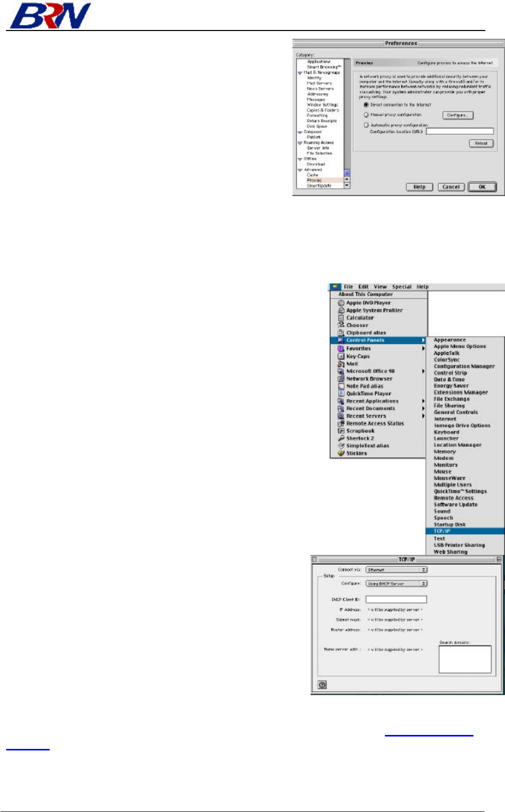
Task: Select Mail Servers in the Category list
Action: (319, 83)
